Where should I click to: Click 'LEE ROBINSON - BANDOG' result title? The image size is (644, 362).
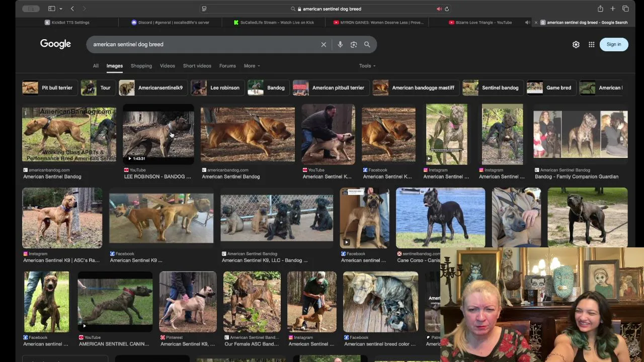coord(157,176)
